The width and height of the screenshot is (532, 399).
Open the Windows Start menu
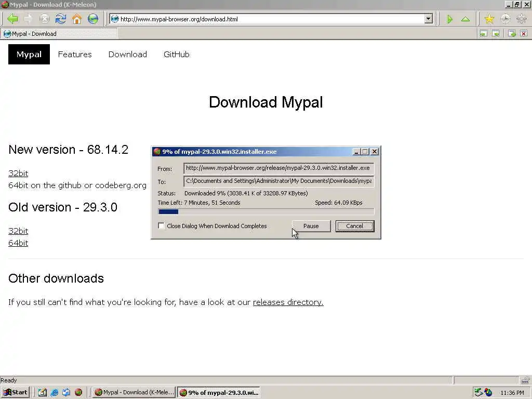(x=15, y=392)
